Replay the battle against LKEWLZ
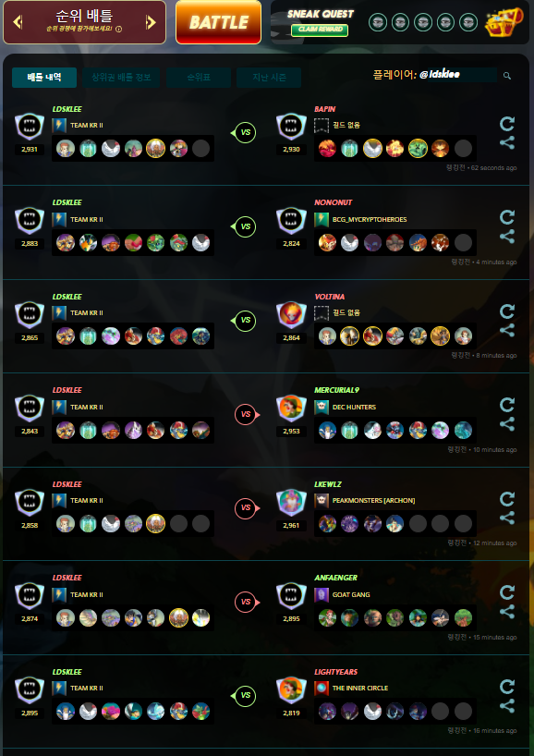Viewport: 534px width, 756px height. click(506, 499)
